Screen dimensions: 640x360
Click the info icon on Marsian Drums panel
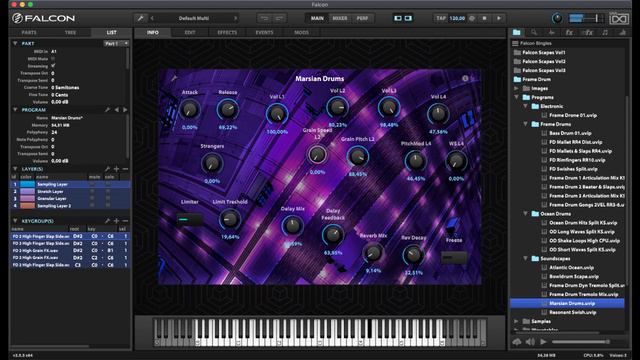point(465,78)
